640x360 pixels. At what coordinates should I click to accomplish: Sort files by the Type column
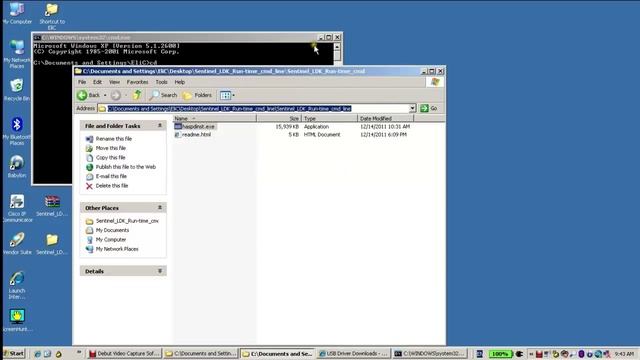pos(329,118)
